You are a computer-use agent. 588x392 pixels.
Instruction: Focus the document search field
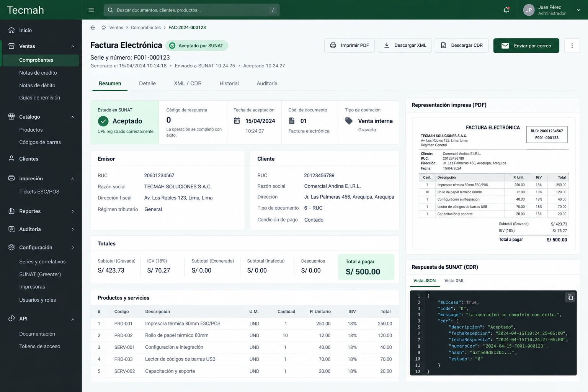tap(191, 10)
